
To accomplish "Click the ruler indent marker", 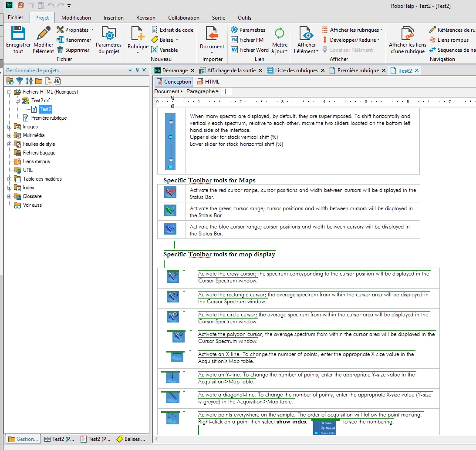I will pos(172,102).
